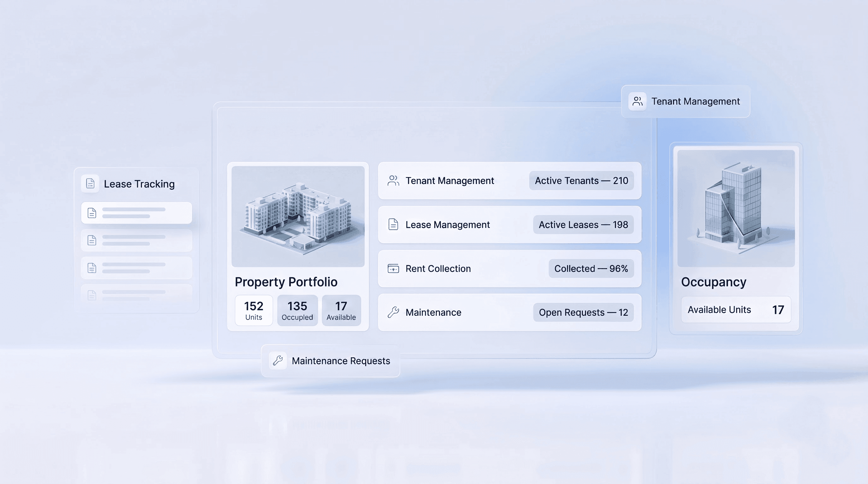Screen dimensions: 868x484
Task: Open the office tower thumbnail in Occupancy card
Action: 736,208
